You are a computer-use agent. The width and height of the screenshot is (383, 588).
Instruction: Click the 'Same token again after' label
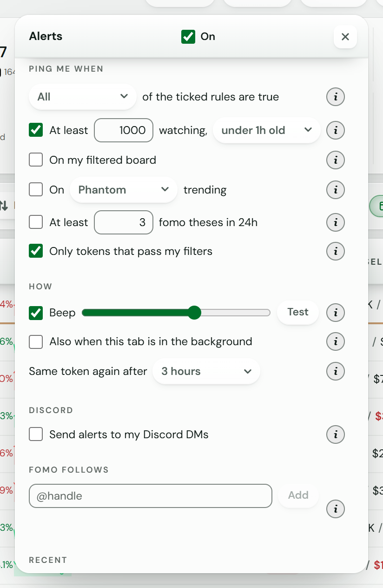tap(88, 371)
